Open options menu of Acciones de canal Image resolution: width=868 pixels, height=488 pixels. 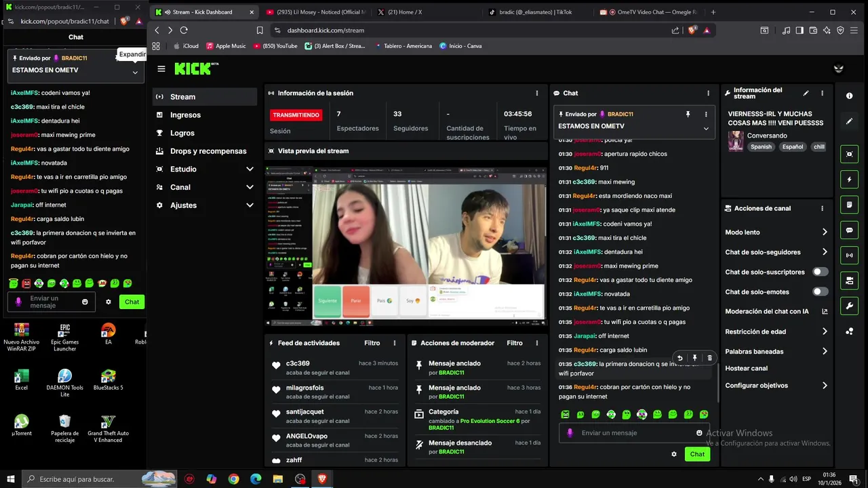click(823, 209)
